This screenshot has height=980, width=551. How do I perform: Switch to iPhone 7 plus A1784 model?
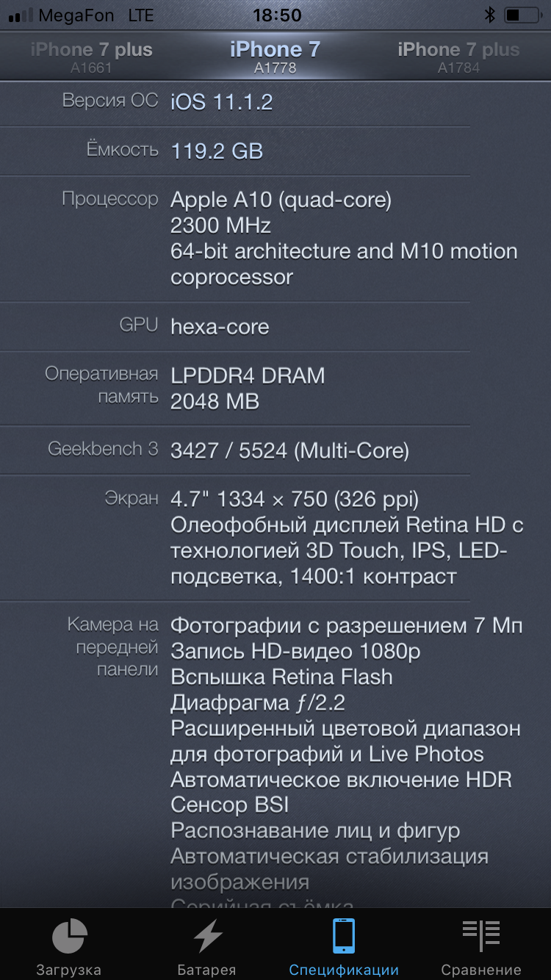459,57
